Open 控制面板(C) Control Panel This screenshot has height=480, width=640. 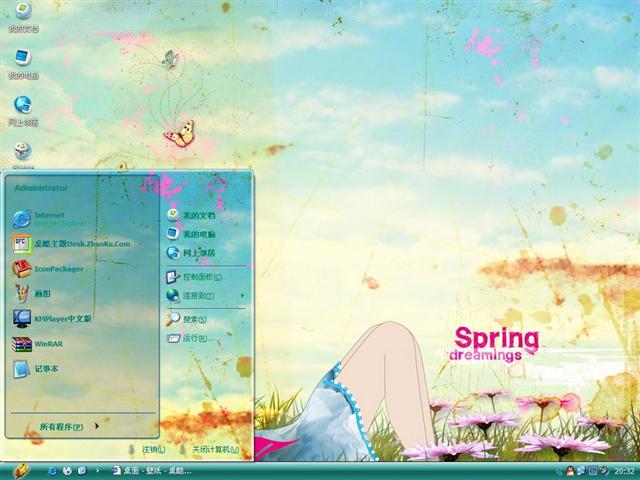194,277
